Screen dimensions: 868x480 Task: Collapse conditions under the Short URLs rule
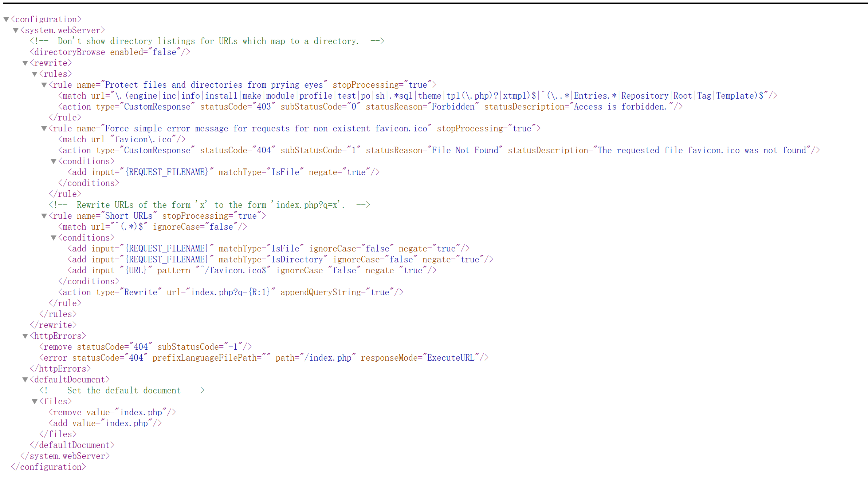click(54, 238)
